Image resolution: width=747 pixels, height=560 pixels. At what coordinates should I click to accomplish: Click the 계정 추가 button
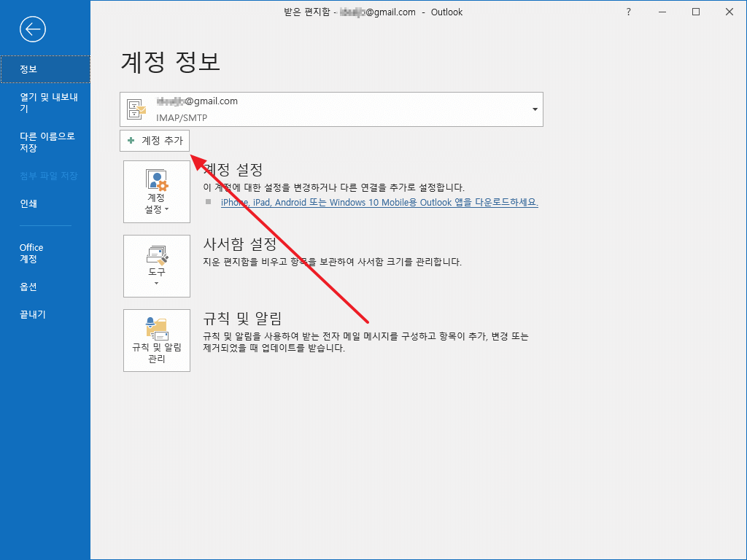pos(155,141)
